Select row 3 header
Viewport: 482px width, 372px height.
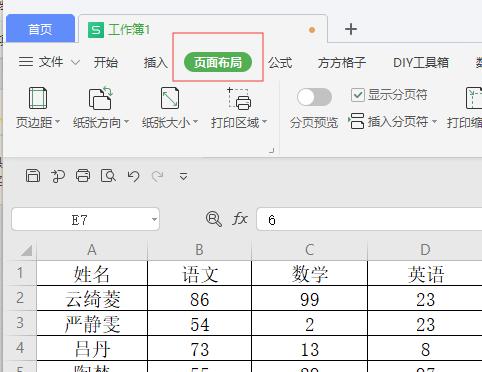pos(20,323)
